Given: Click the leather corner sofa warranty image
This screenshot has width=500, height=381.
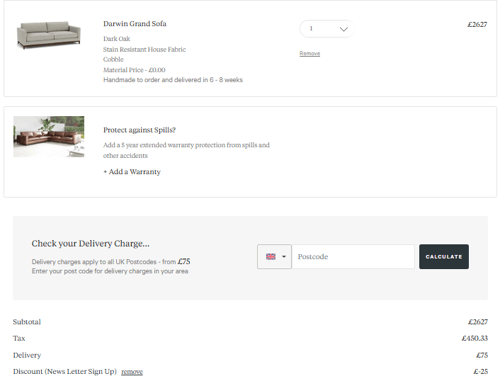Looking at the screenshot, I should click(49, 136).
